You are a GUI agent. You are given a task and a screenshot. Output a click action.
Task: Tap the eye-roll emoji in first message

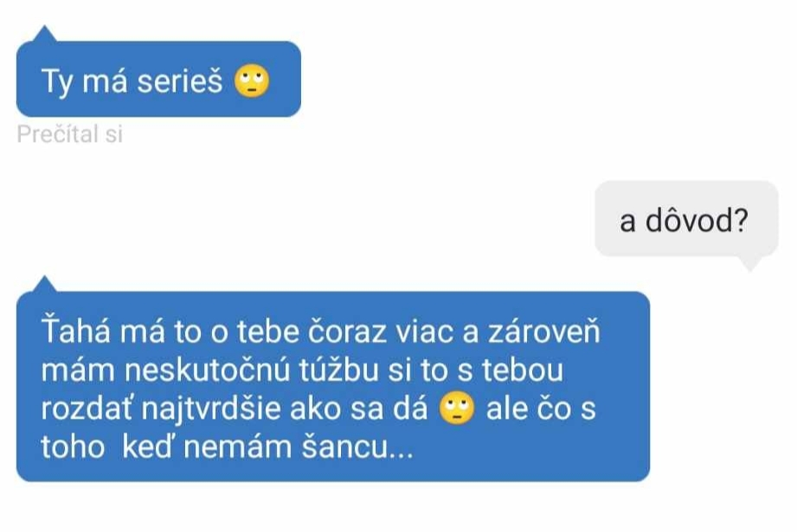pyautogui.click(x=252, y=81)
